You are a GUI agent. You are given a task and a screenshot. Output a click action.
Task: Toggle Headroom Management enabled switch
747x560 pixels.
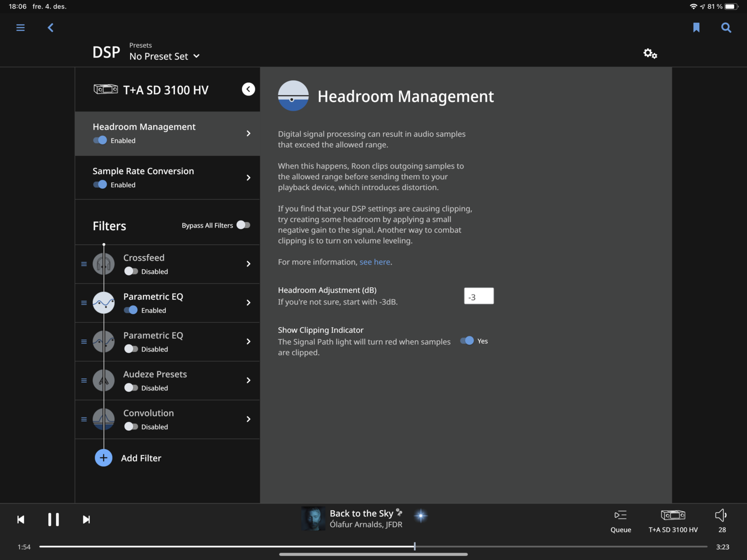100,140
